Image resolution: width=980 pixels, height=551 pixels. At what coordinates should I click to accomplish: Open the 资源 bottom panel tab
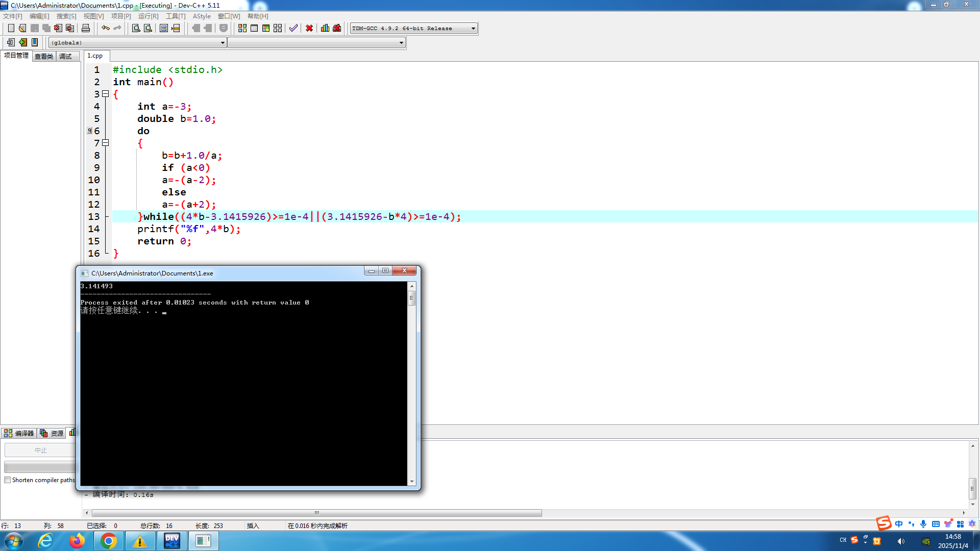[52, 433]
